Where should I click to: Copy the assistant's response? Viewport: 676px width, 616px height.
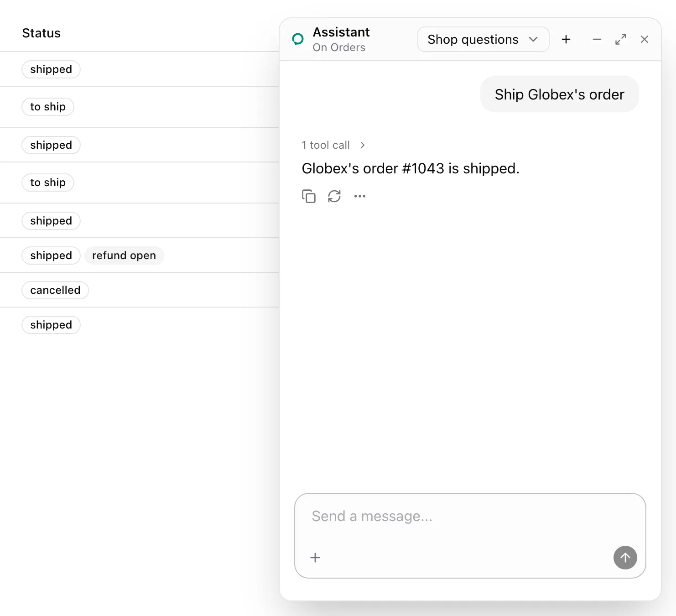point(309,196)
